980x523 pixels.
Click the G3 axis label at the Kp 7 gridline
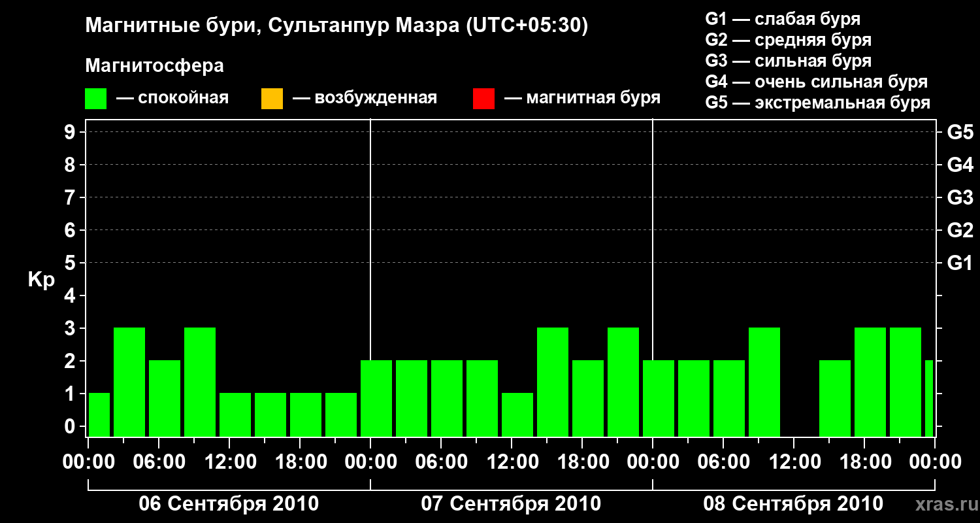960,197
